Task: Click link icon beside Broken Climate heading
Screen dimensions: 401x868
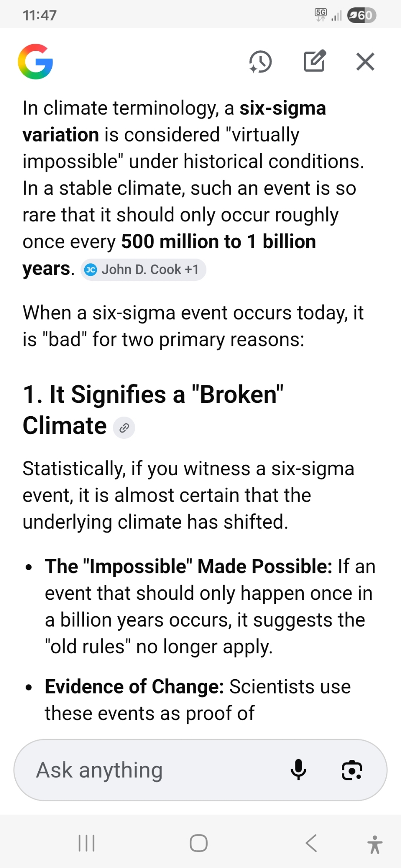Action: pyautogui.click(x=124, y=428)
